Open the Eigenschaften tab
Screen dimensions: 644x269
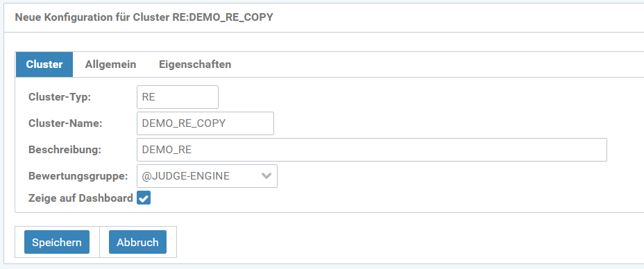point(195,64)
